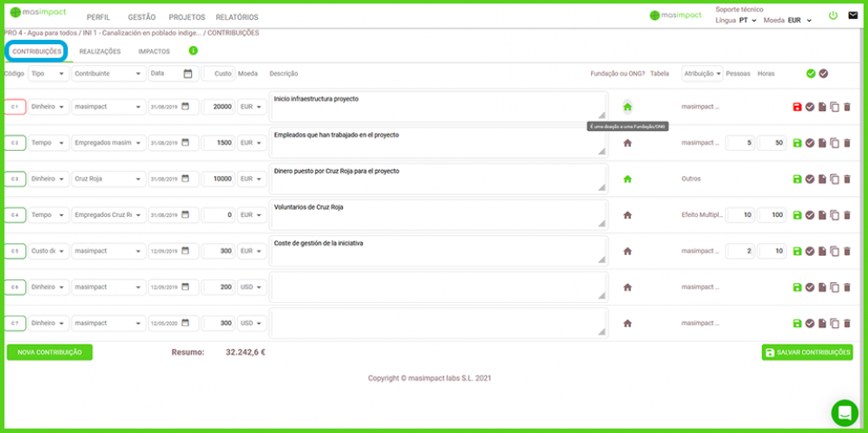Click the red save icon in row C1
This screenshot has height=433, width=868.
click(x=797, y=107)
